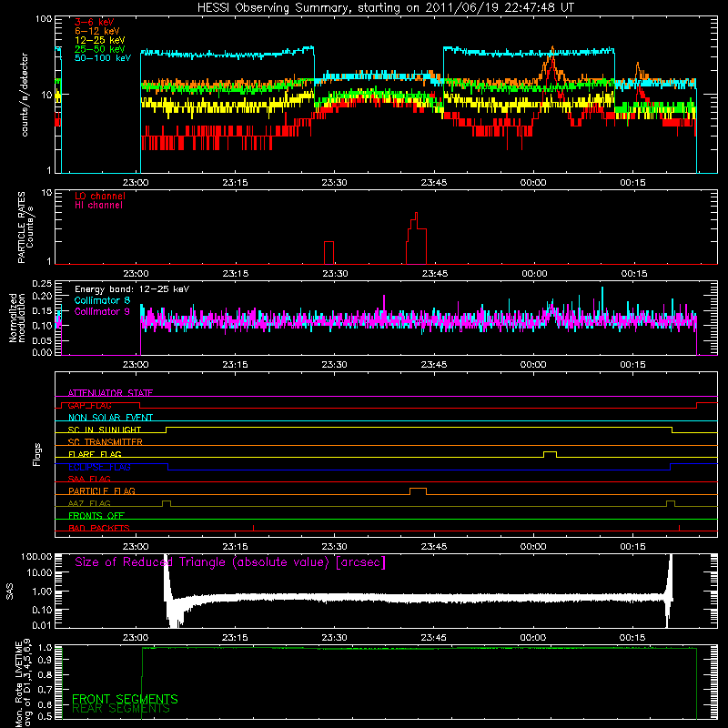Click the SAS axis label
Viewport: 728px width, 728px height.
[x=10, y=591]
